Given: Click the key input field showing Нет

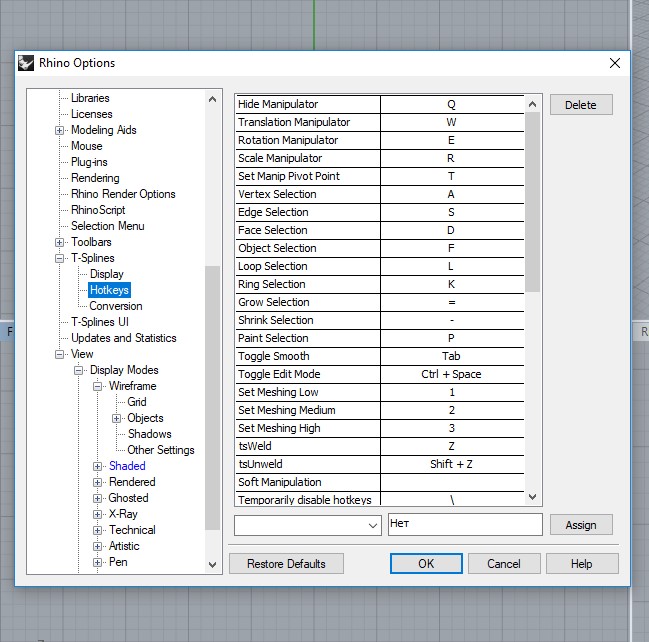Looking at the screenshot, I should [465, 524].
